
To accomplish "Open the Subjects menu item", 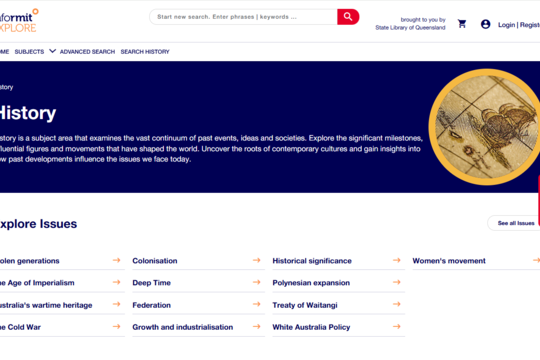I will 29,52.
